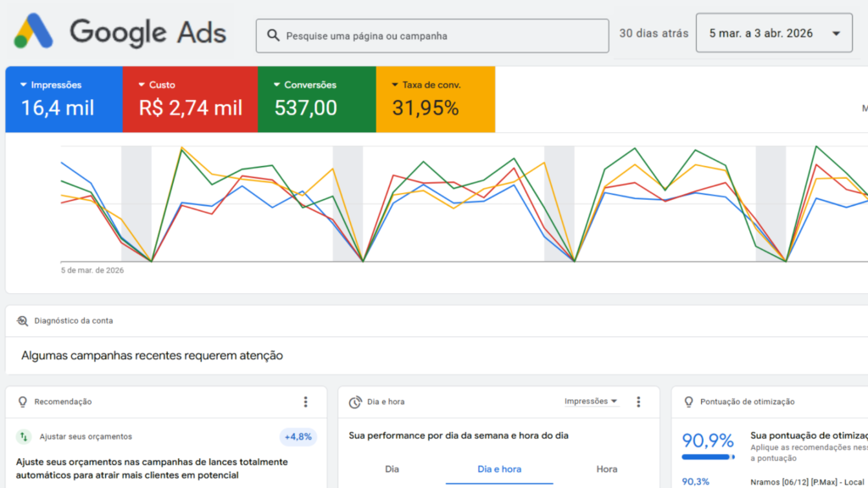Click the 90,9% optimization score progress bar
This screenshot has width=868, height=488.
[708, 457]
